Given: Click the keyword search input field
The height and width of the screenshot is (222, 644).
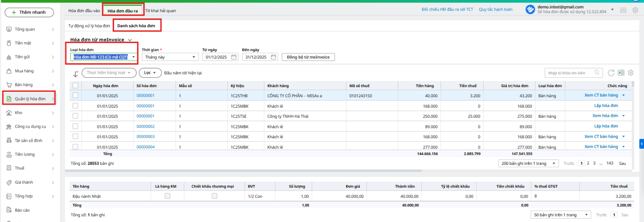Looking at the screenshot, I should point(569,73).
